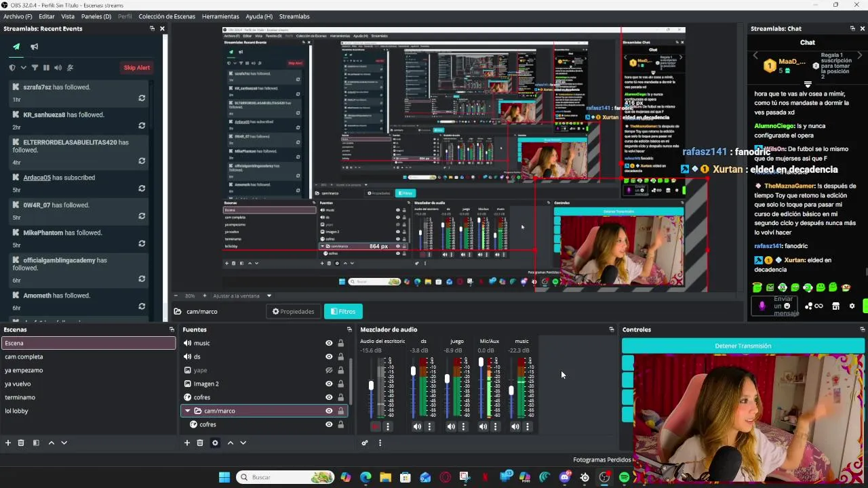
Task: Adjust the music volume fader
Action: tap(511, 390)
